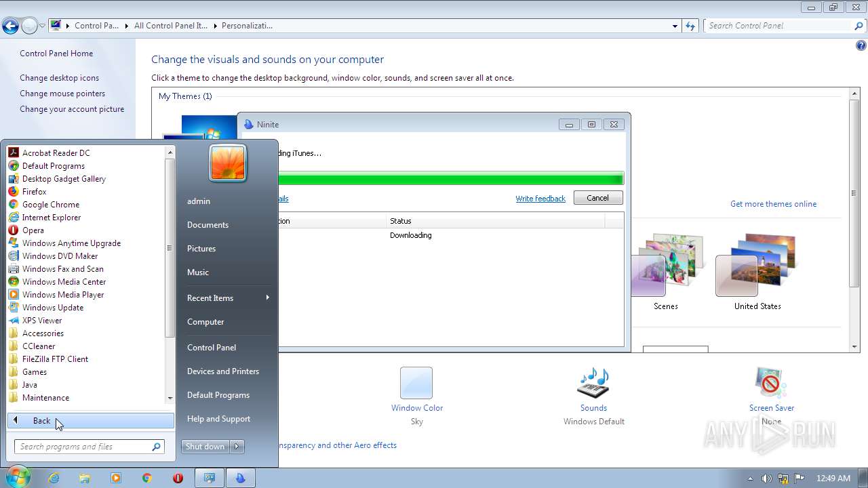Open Internet Explorer on the taskbar
Screen dimensions: 868x488
click(54, 478)
